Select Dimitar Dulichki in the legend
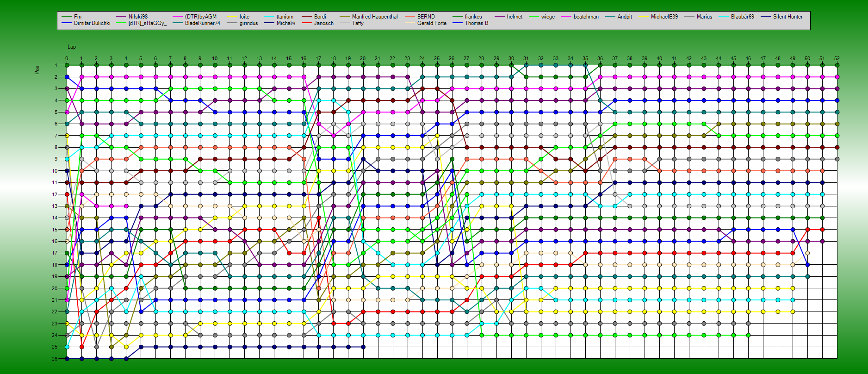The height and width of the screenshot is (374, 868). pyautogui.click(x=92, y=23)
